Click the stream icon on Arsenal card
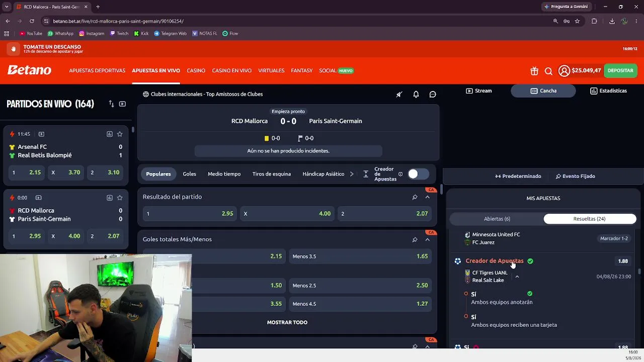Viewport: 644px width, 362px height. click(41, 134)
